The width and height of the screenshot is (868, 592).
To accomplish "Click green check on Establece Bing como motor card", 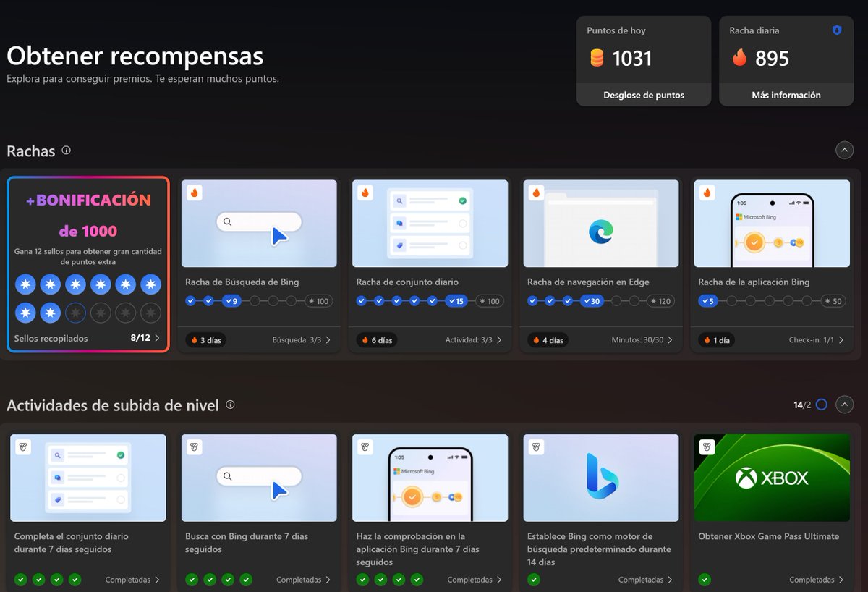I will pos(534,580).
